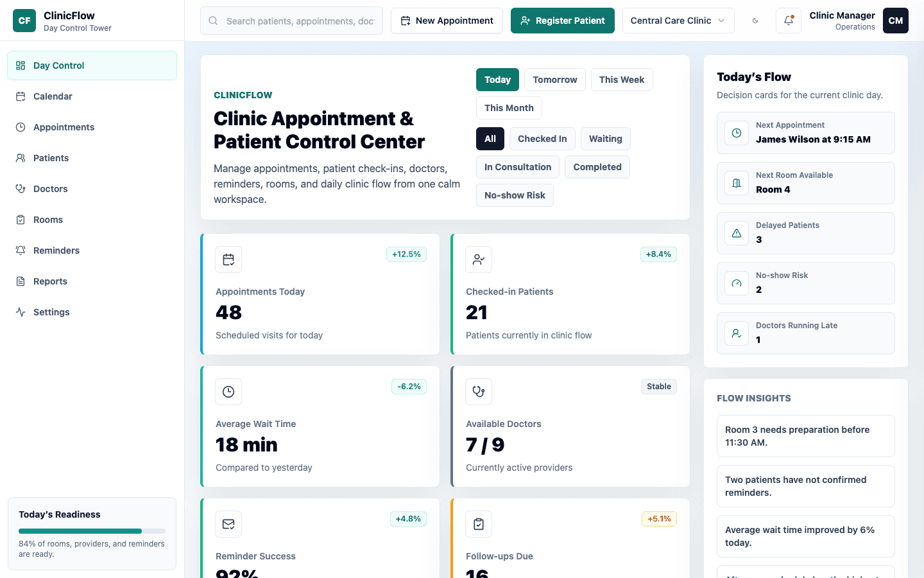Image resolution: width=924 pixels, height=578 pixels.
Task: Click the 7 / 9 available doctors value
Action: [485, 445]
